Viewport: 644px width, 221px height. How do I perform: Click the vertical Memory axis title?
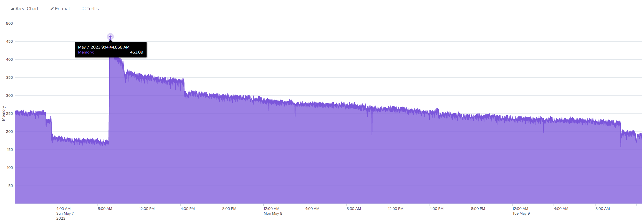[x=4, y=113]
